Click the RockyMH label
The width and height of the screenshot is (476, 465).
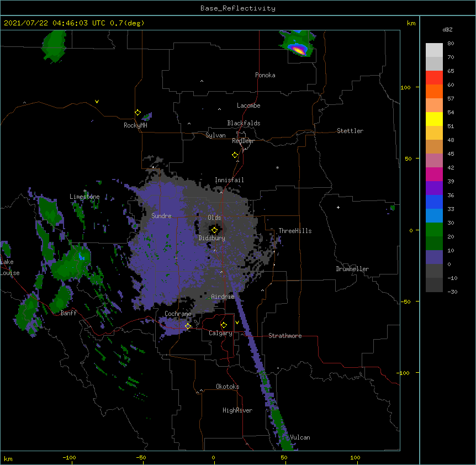[135, 125]
